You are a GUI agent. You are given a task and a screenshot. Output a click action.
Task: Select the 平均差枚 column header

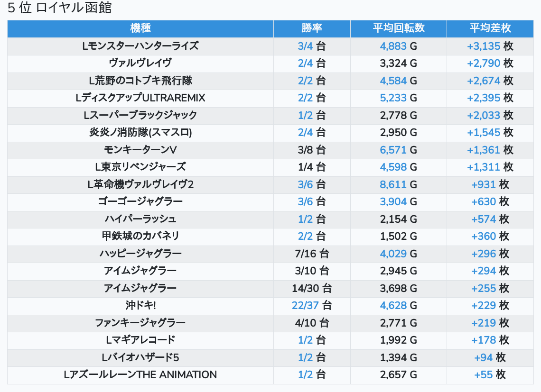click(490, 28)
